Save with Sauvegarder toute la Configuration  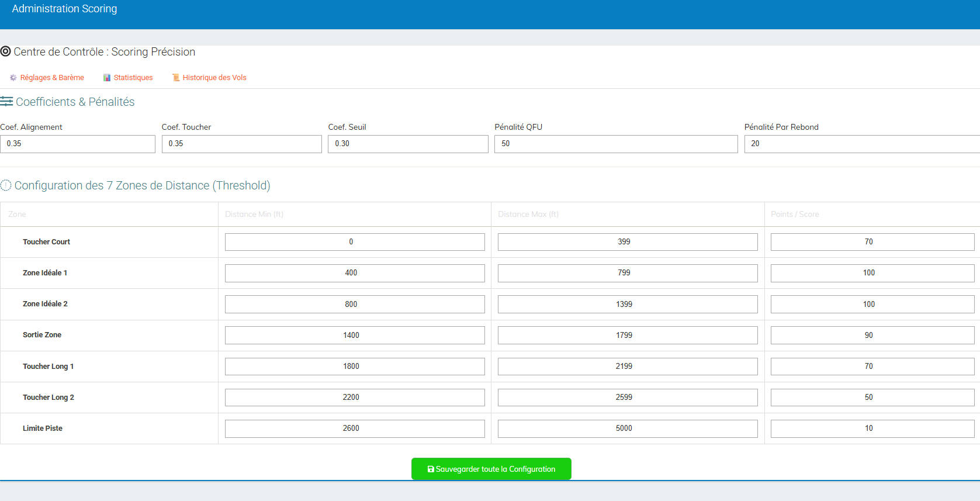[x=491, y=469]
